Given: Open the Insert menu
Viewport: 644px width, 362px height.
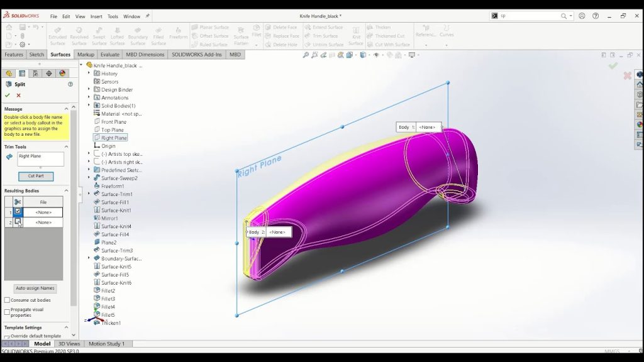Looking at the screenshot, I should pyautogui.click(x=96, y=16).
